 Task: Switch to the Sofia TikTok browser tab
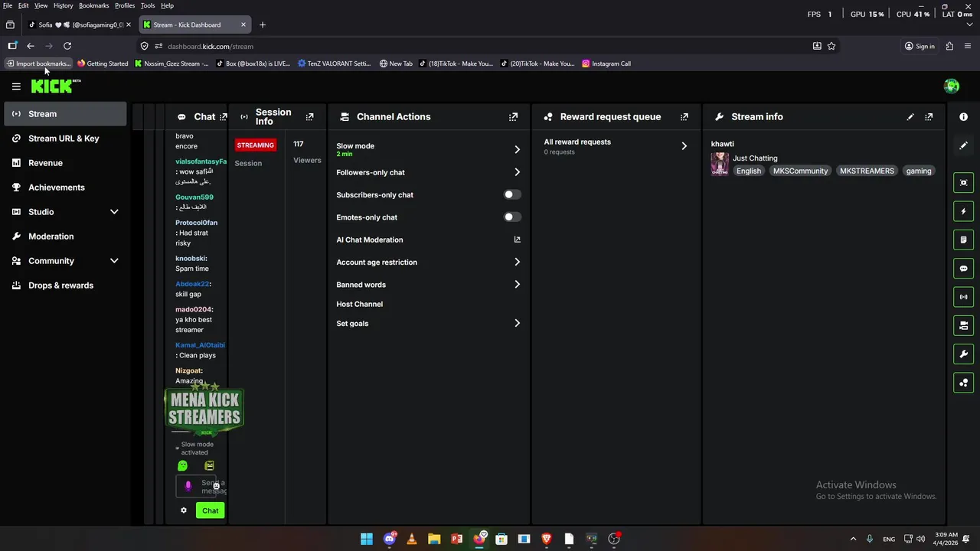point(79,24)
